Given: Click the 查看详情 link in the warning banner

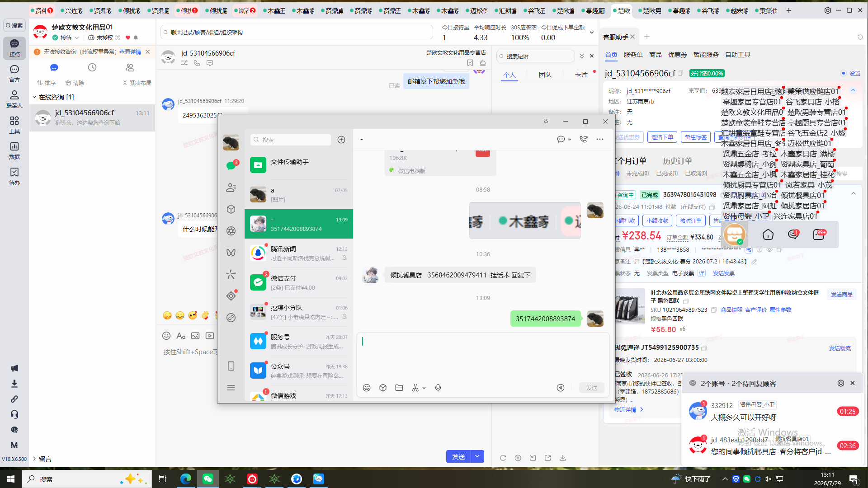Looking at the screenshot, I should coord(130,52).
